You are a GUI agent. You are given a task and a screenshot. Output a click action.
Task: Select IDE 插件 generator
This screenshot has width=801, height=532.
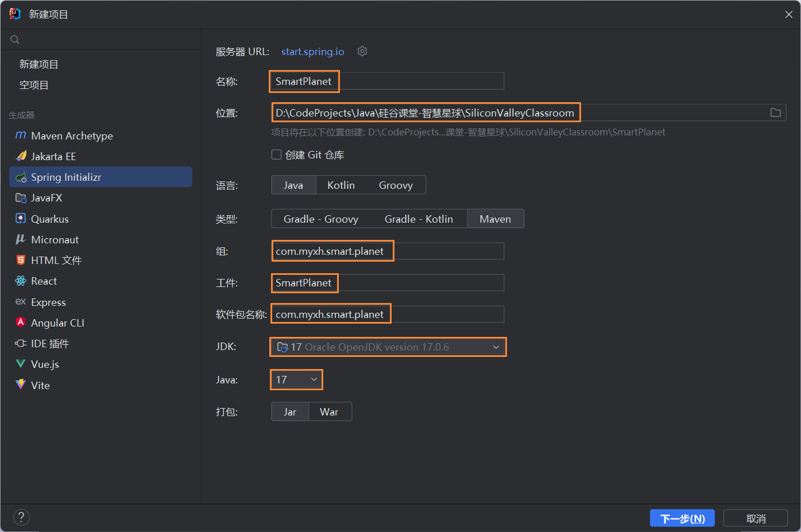click(x=100, y=343)
